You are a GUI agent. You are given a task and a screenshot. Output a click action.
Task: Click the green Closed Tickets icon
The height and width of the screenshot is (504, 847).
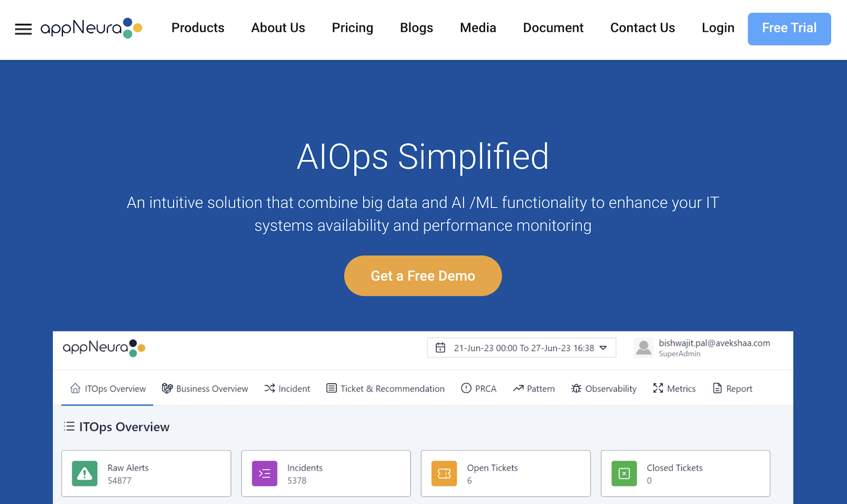pos(624,473)
